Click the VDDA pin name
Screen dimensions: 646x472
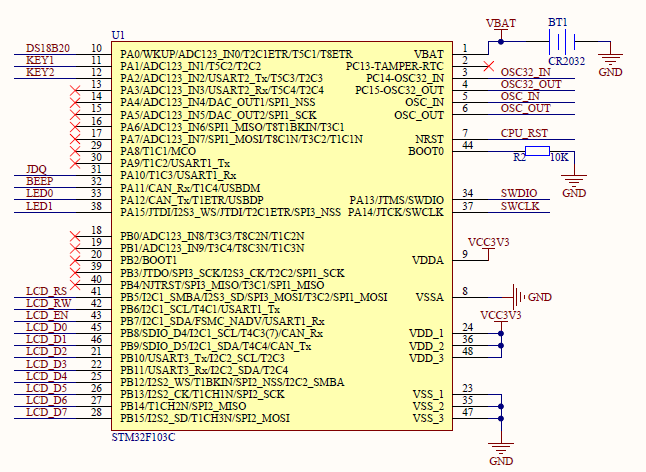pos(428,260)
